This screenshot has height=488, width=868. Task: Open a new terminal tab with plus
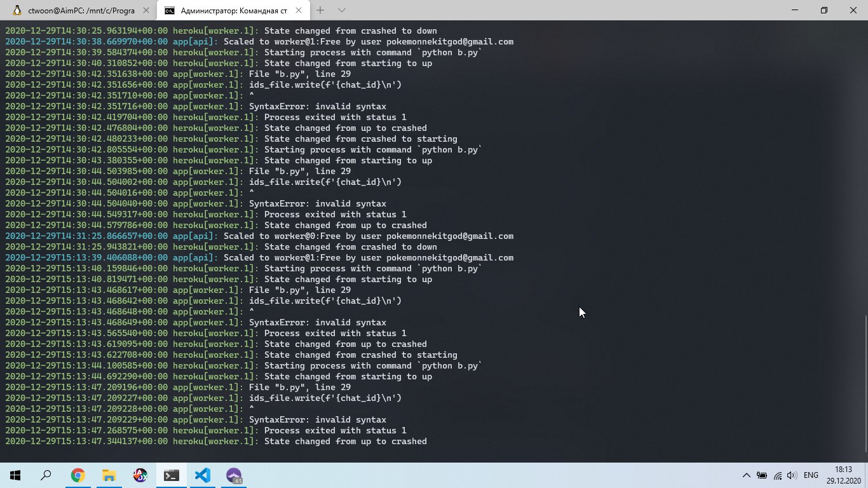(320, 10)
